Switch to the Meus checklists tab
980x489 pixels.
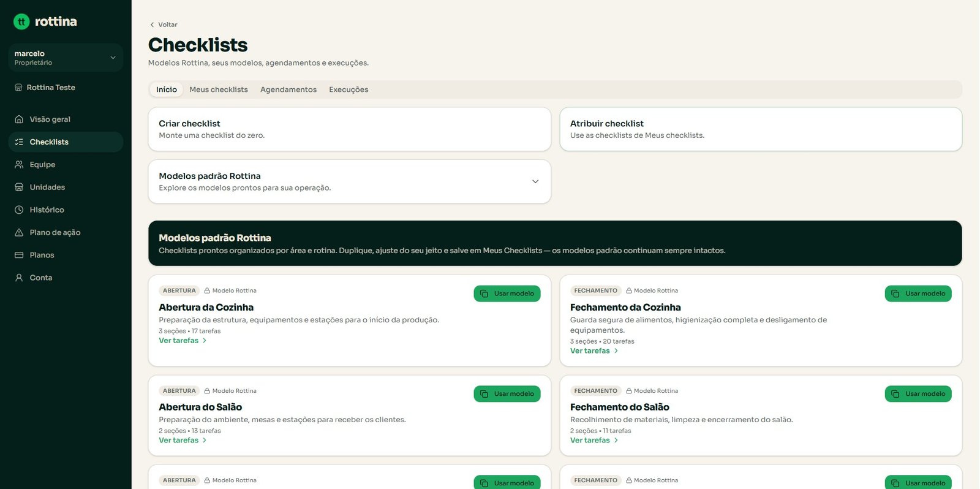tap(219, 89)
